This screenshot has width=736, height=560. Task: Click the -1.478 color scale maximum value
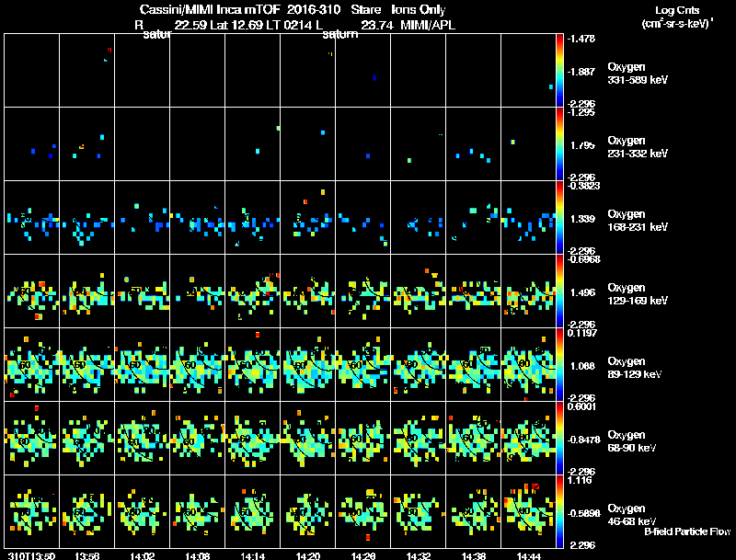click(581, 39)
